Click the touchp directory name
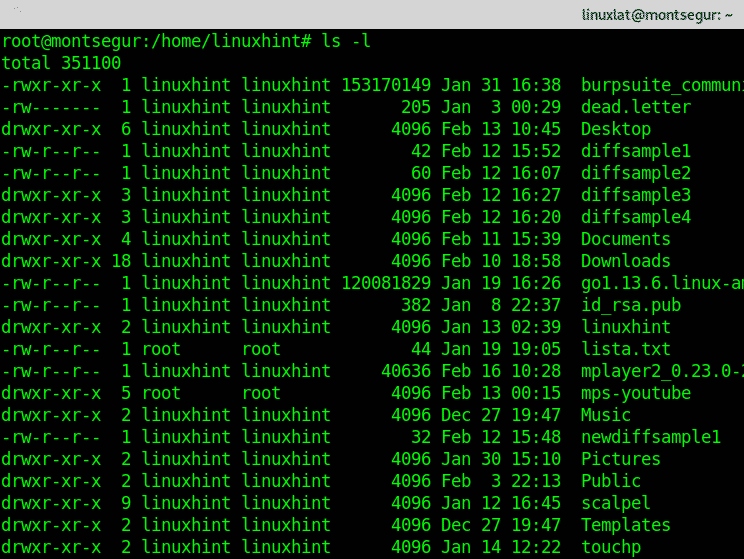This screenshot has height=559, width=744. click(611, 547)
